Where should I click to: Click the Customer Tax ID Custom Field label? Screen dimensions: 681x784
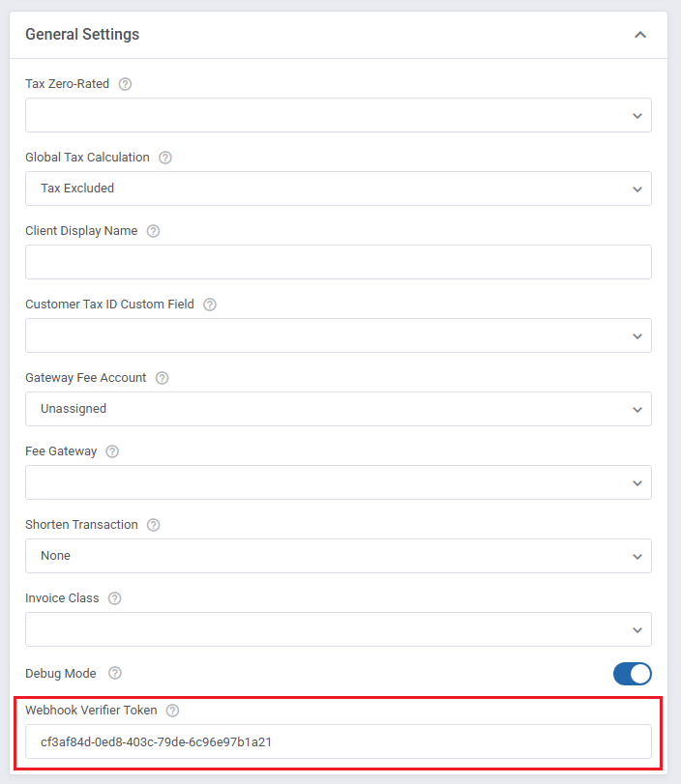pos(109,304)
